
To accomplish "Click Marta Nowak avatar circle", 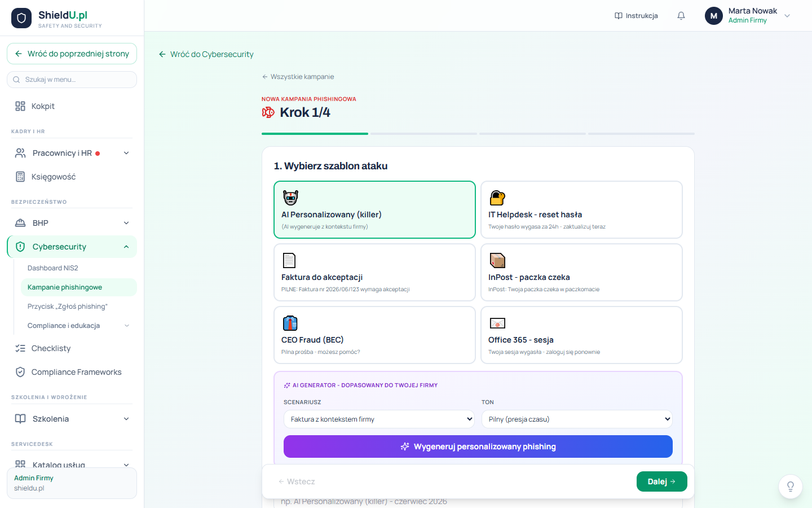I will point(714,16).
